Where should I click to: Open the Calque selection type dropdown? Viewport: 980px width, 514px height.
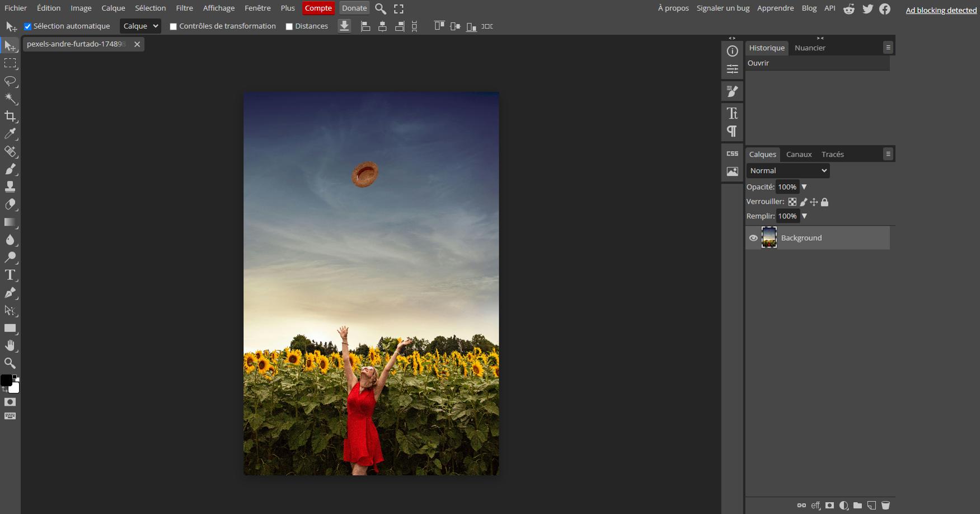pyautogui.click(x=140, y=26)
